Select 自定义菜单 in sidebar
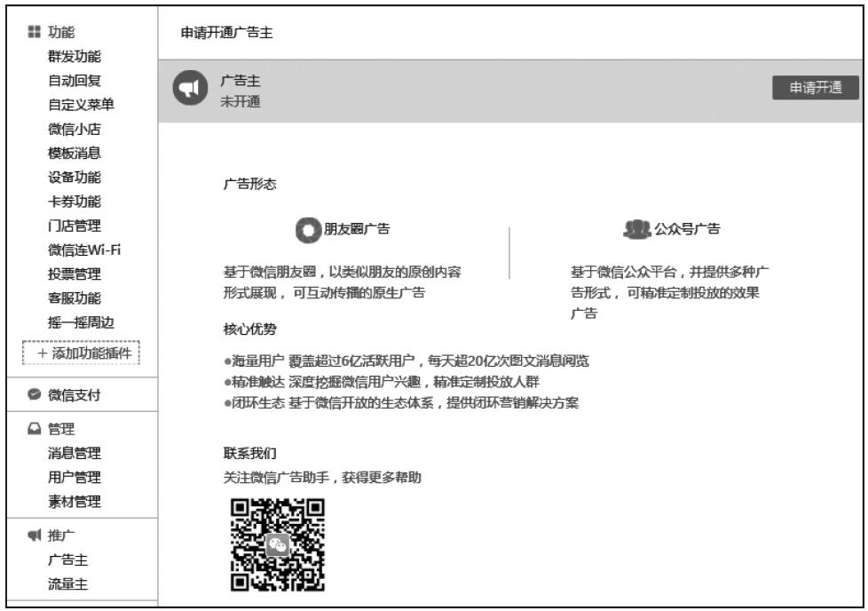This screenshot has height=611, width=868. point(81,105)
